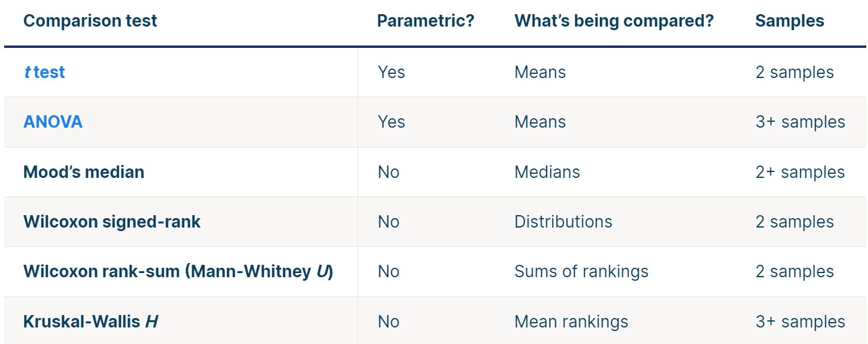Click the Yes cell for ANOVA

pyautogui.click(x=391, y=122)
